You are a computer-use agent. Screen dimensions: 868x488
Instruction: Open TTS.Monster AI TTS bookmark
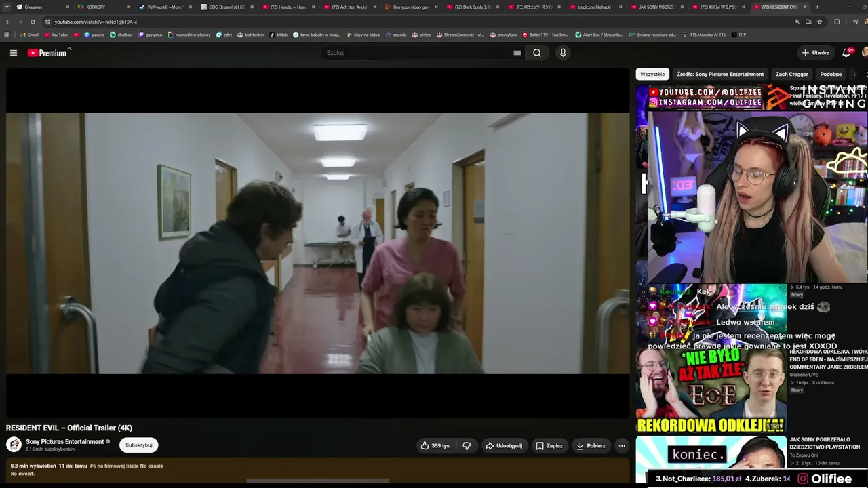[704, 35]
